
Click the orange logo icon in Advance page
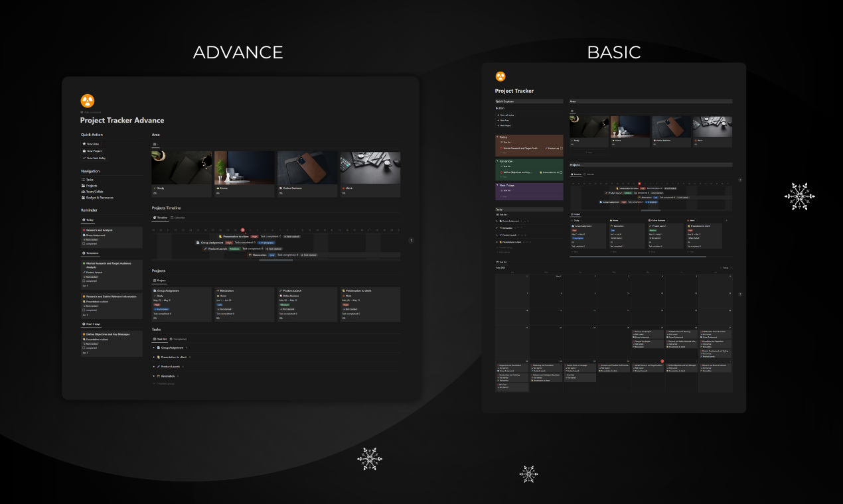(x=88, y=101)
